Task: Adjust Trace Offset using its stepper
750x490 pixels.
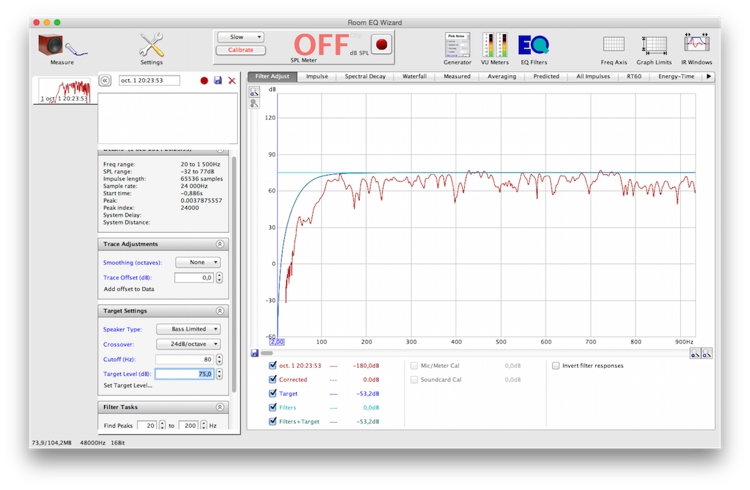Action: [220, 278]
